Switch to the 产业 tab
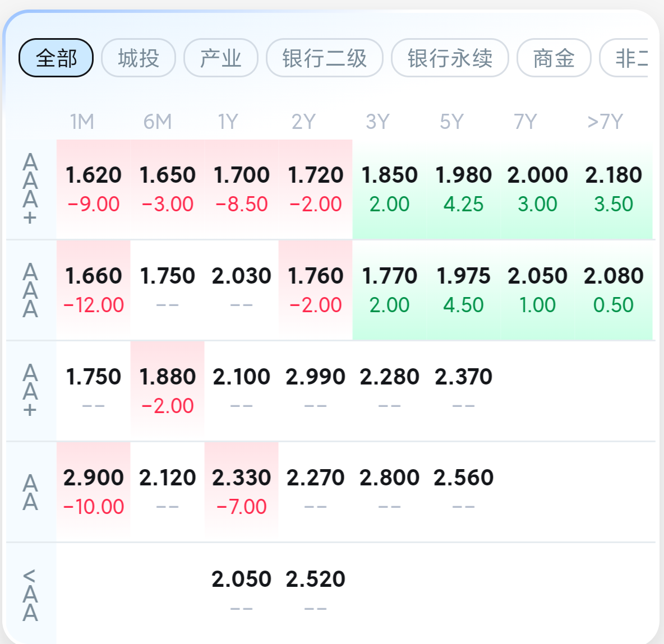This screenshot has height=644, width=664. pos(220,58)
